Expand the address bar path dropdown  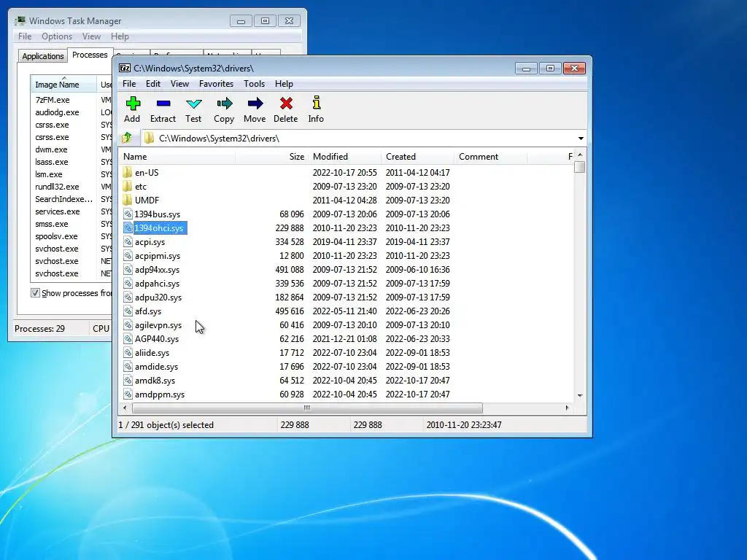[581, 138]
